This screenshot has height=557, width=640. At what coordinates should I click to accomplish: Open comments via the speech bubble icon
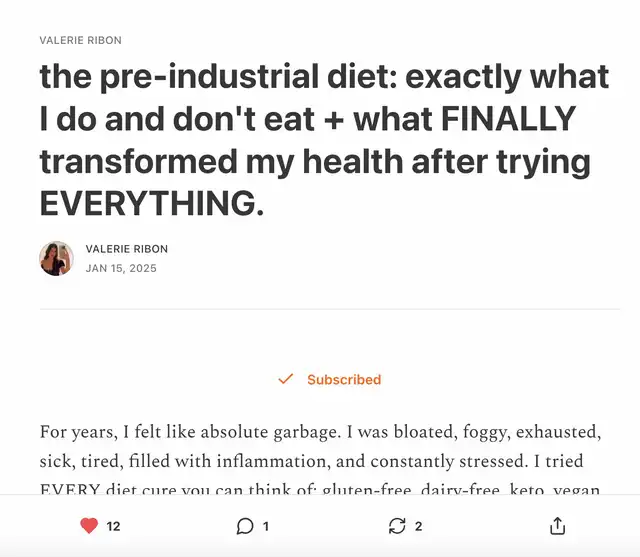245,526
